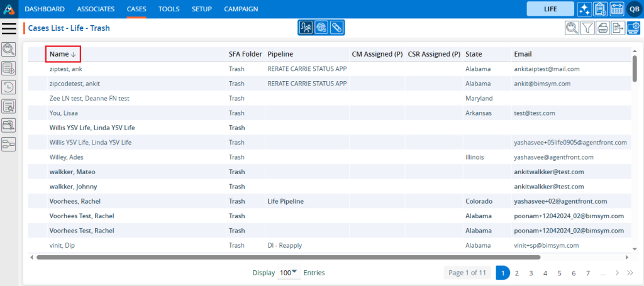Click the print icon in toolbar
The width and height of the screenshot is (644, 286).
602,28
